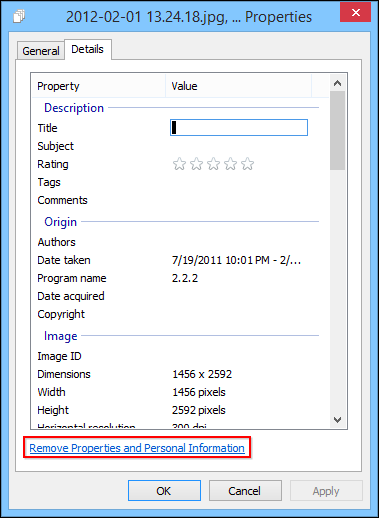Click the Property column header

click(x=99, y=86)
